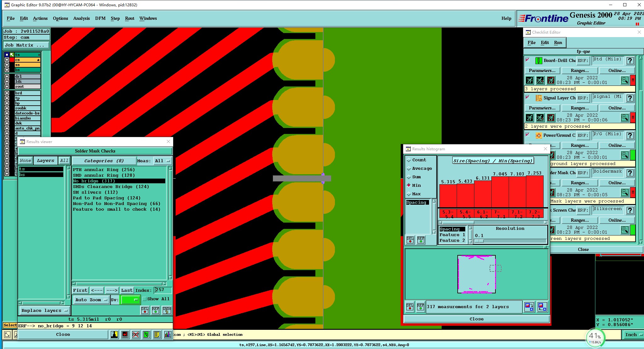The width and height of the screenshot is (644, 349).
Task: Open the Meas All dropdown
Action: tap(163, 161)
